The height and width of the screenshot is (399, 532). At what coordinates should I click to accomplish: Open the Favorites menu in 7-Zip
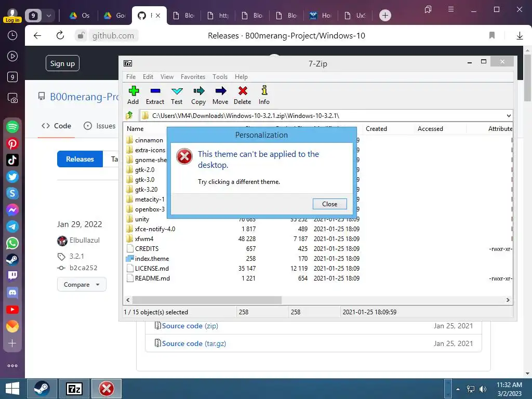click(193, 77)
